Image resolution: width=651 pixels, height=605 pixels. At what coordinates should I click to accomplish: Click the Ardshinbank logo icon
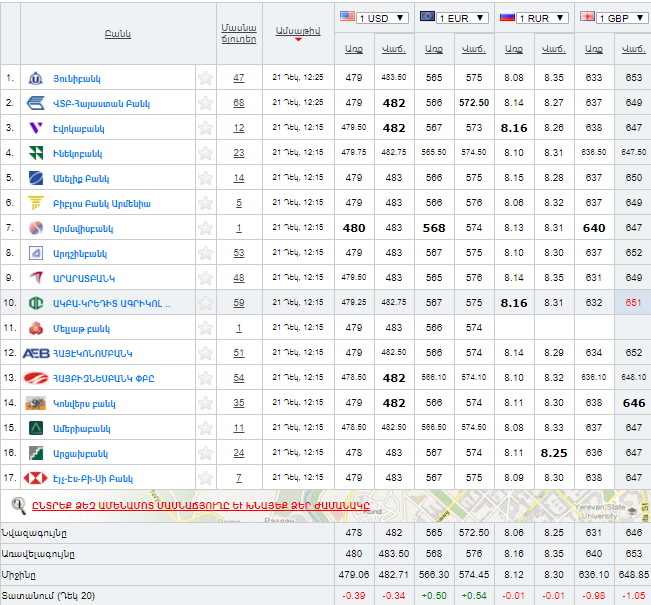coord(36,253)
